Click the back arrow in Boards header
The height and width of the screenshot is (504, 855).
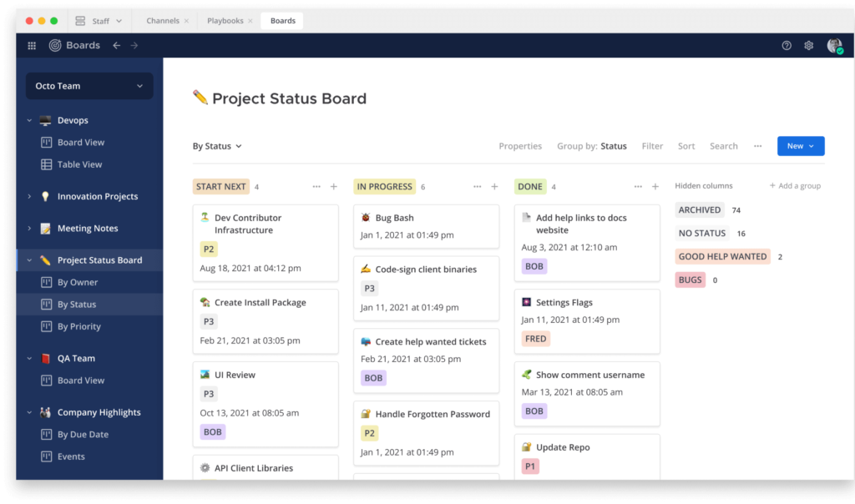(117, 45)
